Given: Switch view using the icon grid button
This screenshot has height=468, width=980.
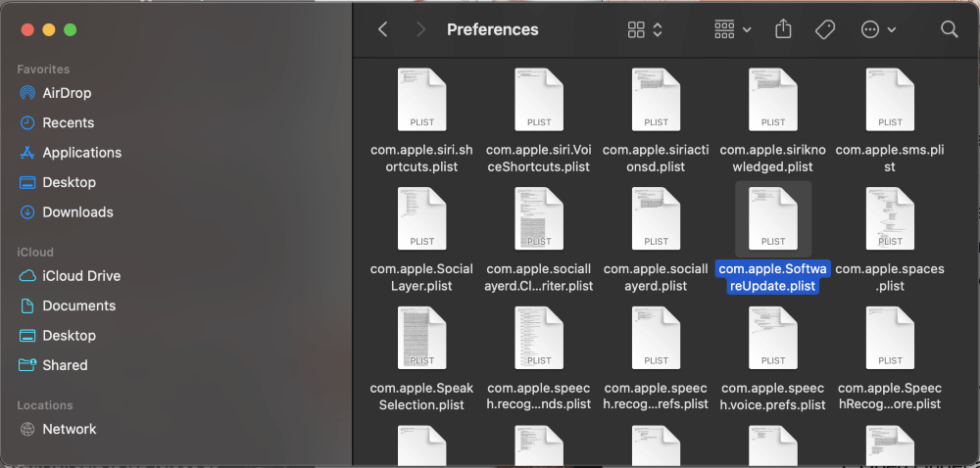Looking at the screenshot, I should tap(645, 29).
